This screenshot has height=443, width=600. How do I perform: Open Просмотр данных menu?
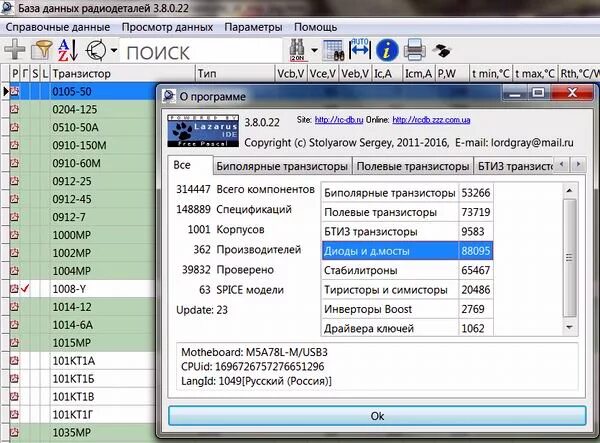tap(167, 27)
